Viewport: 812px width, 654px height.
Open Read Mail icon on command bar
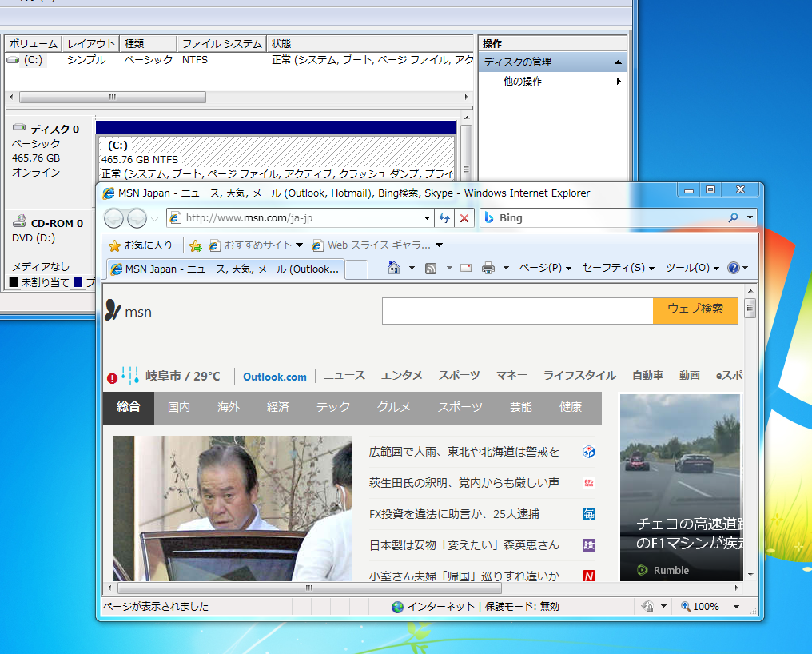tap(465, 268)
